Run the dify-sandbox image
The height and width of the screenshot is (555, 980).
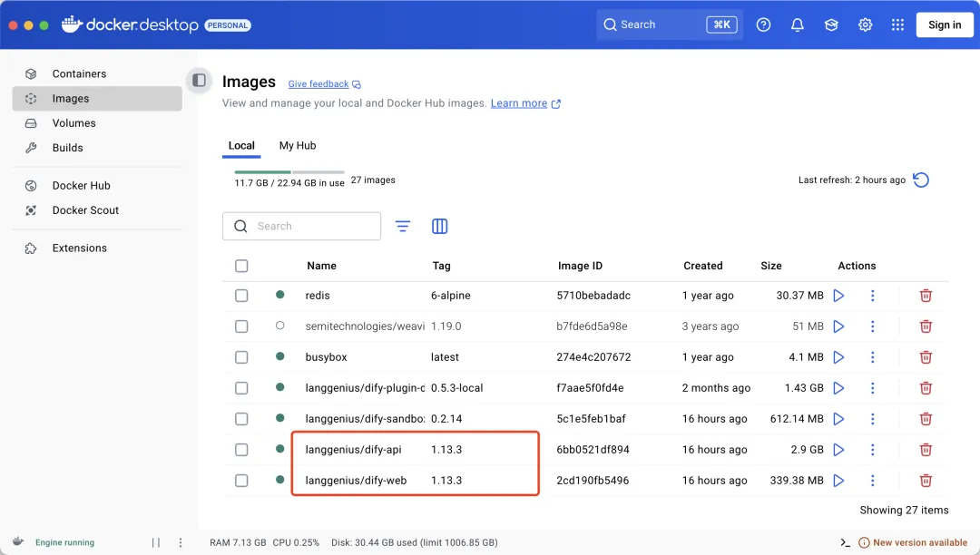tap(838, 419)
